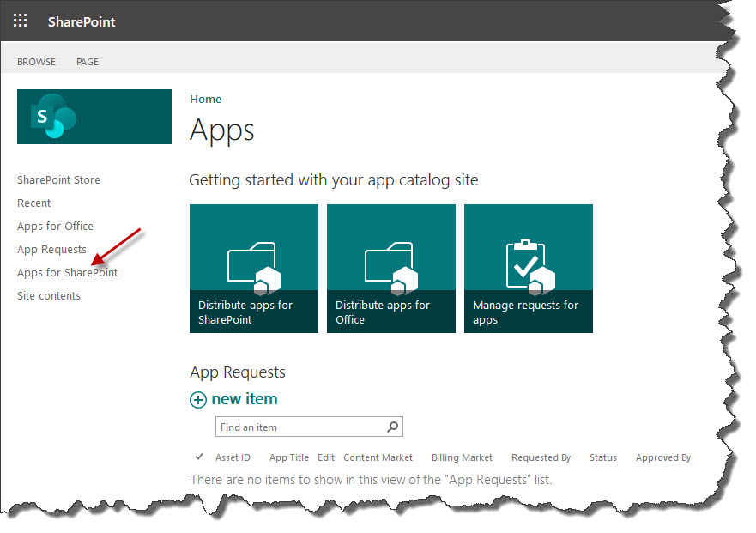Click the search magnifier in Find box
Viewport: 756px width, 533px height.
click(393, 427)
